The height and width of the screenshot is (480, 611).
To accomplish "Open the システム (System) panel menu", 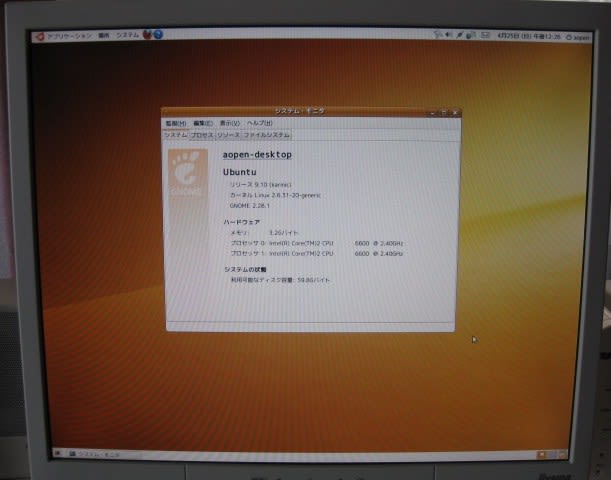I will (x=127, y=35).
